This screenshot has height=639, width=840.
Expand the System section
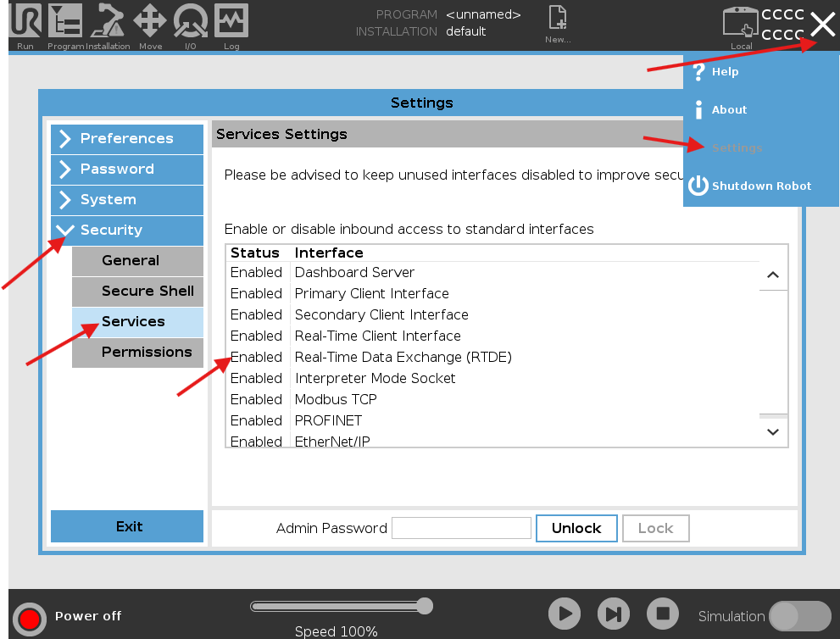point(127,200)
